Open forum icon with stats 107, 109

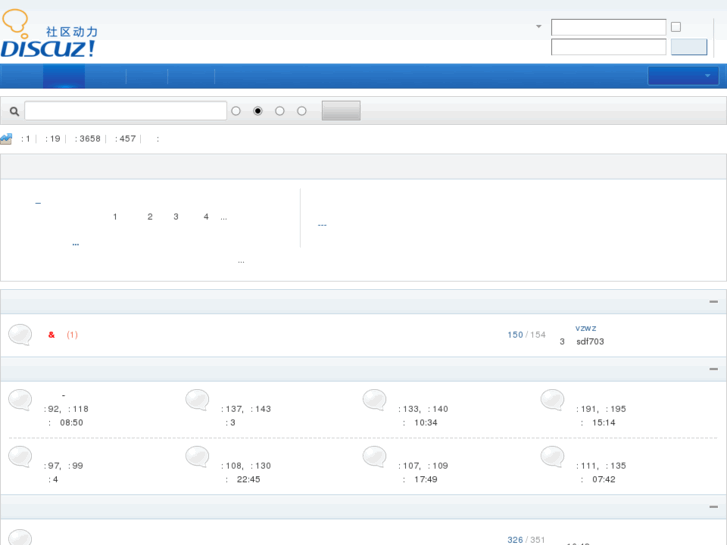point(375,456)
